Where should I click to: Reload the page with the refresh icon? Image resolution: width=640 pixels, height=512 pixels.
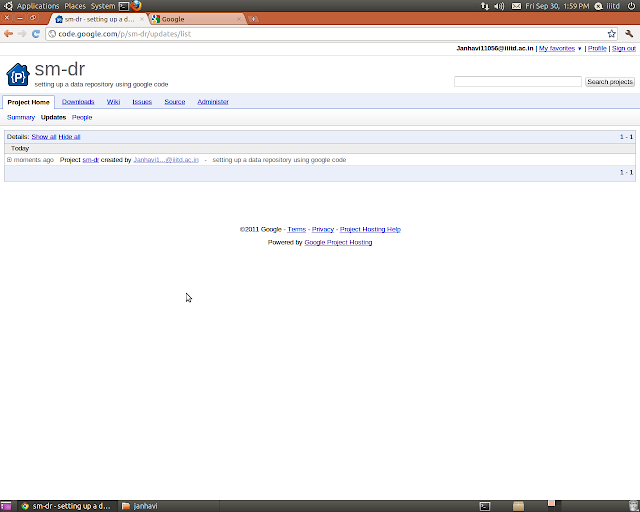point(36,34)
